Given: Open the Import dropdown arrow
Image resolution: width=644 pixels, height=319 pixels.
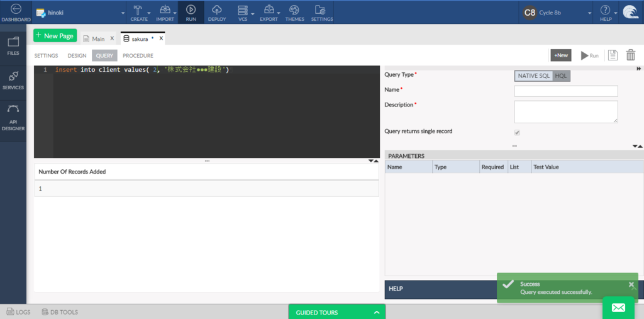Looking at the screenshot, I should (175, 14).
